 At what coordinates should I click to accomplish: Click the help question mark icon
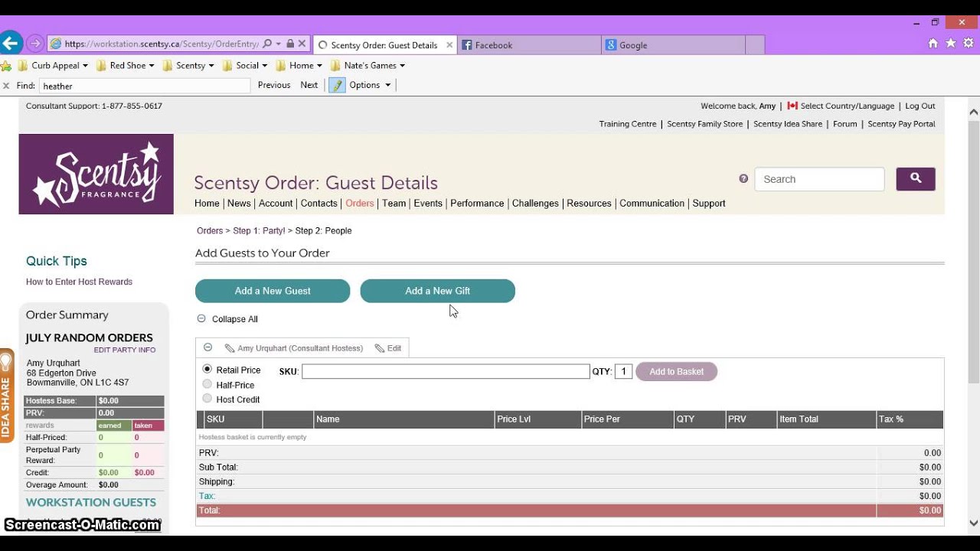click(743, 178)
